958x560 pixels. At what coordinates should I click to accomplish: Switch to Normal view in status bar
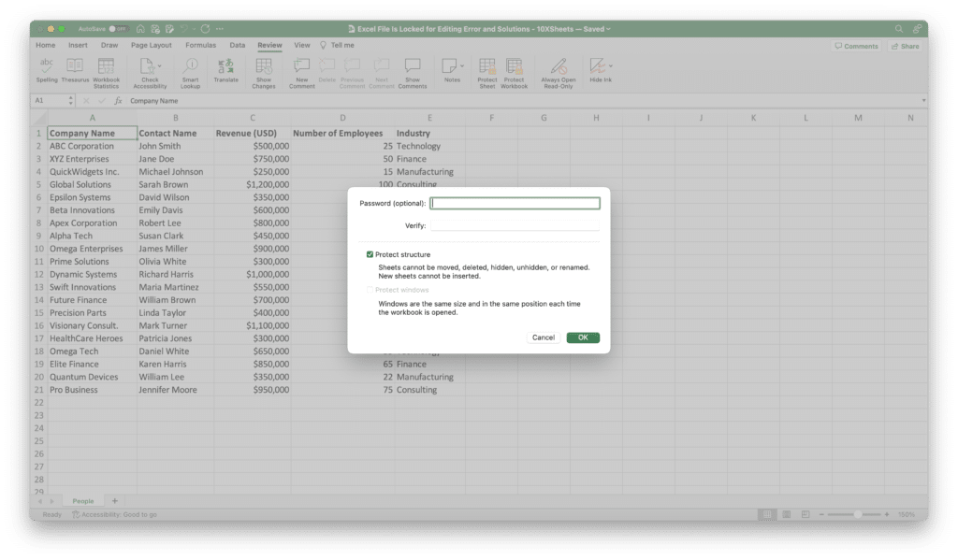(767, 514)
